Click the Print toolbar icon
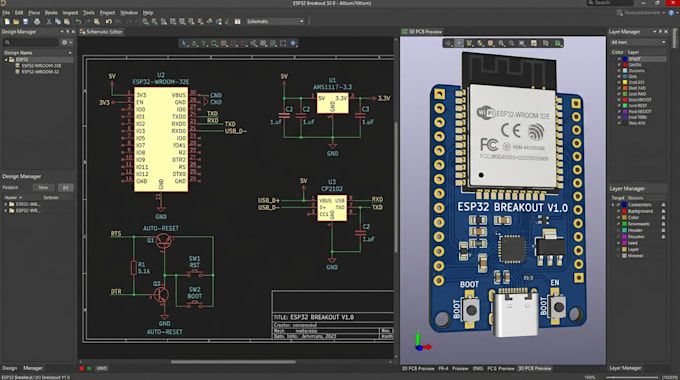Image resolution: width=680 pixels, height=380 pixels. click(x=37, y=21)
